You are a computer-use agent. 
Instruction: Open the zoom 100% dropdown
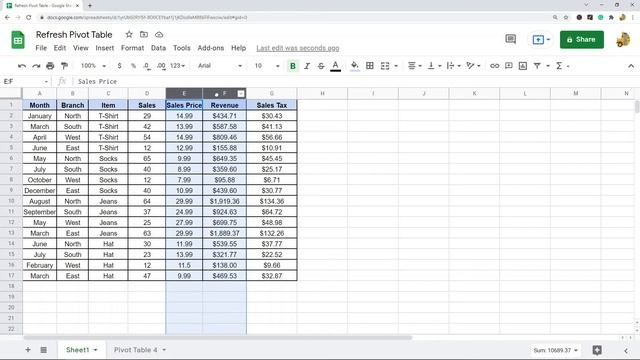93,66
